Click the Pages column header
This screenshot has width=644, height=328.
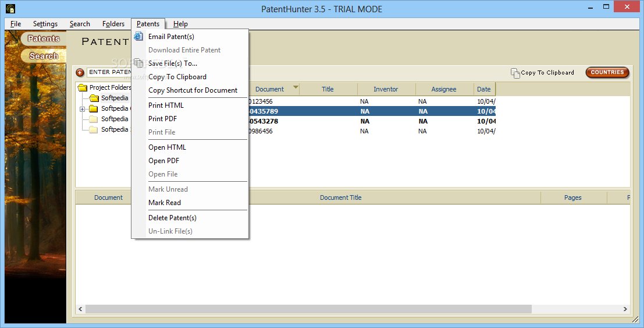574,197
